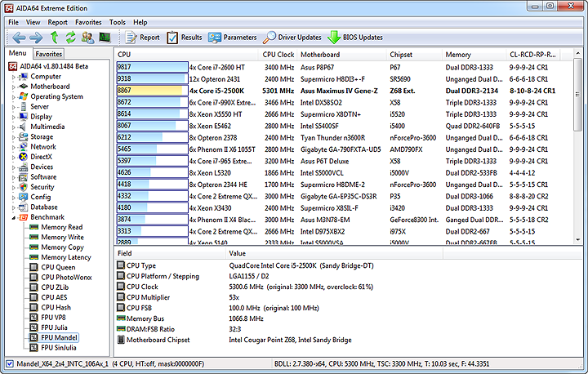The width and height of the screenshot is (588, 374).
Task: Expand the Display tree node
Action: tap(14, 118)
